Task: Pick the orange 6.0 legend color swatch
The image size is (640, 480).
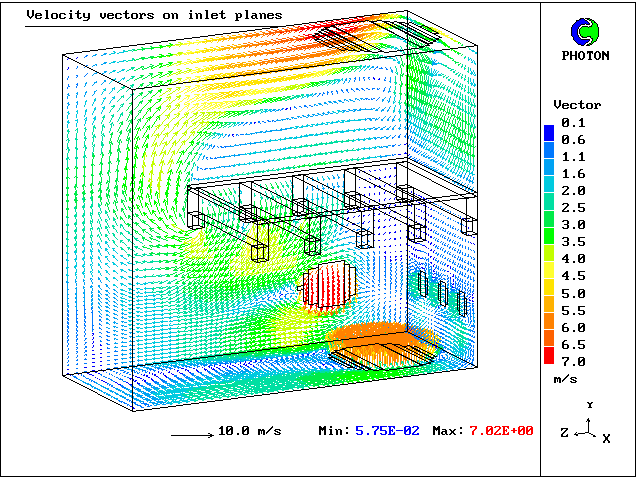Action: tap(548, 326)
